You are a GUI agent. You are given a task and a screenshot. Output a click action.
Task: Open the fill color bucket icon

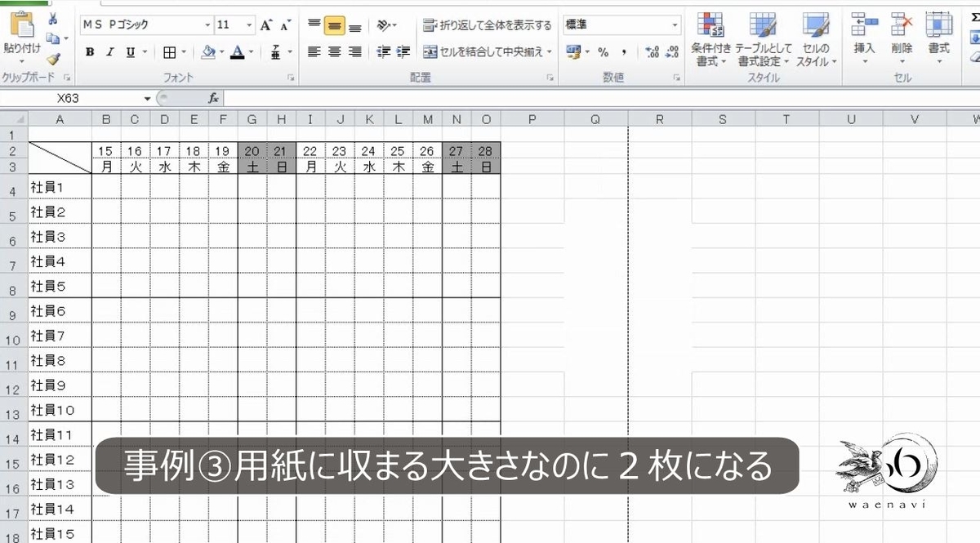tap(207, 51)
